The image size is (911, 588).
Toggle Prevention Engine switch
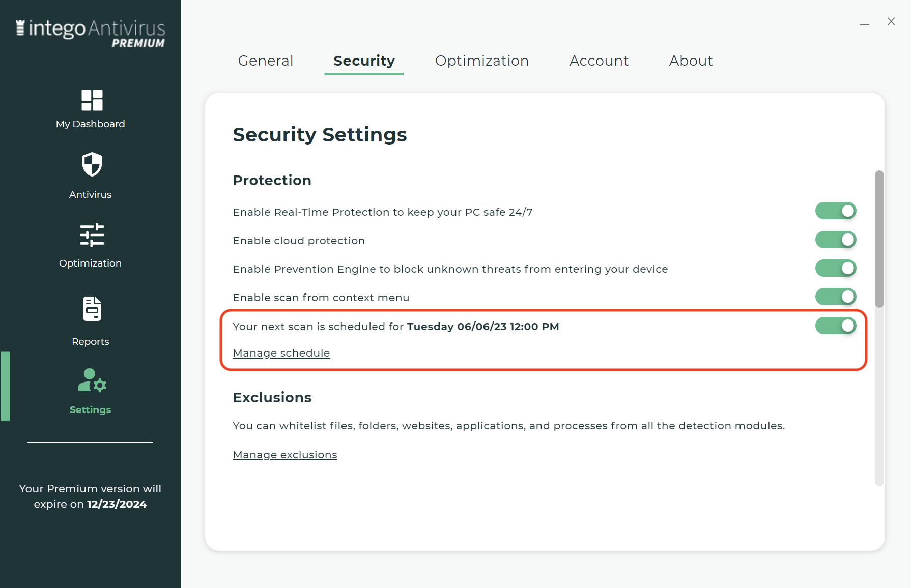(x=836, y=268)
